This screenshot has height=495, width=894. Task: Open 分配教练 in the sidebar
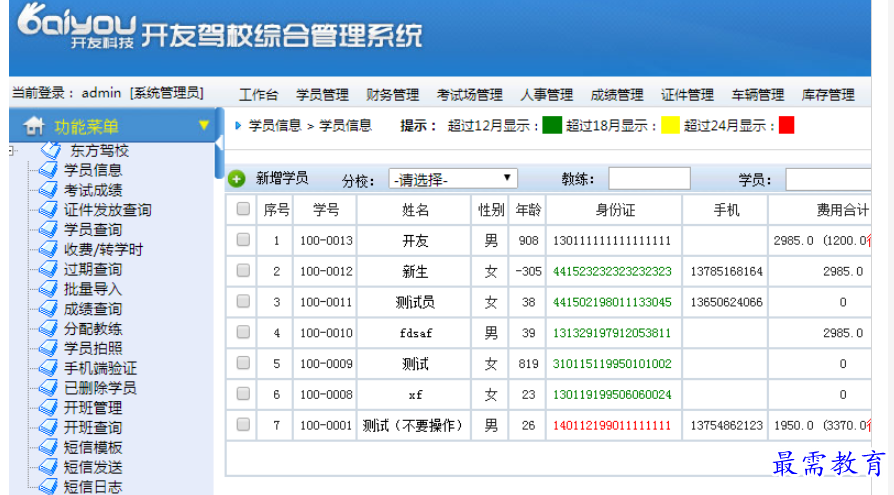(x=93, y=329)
